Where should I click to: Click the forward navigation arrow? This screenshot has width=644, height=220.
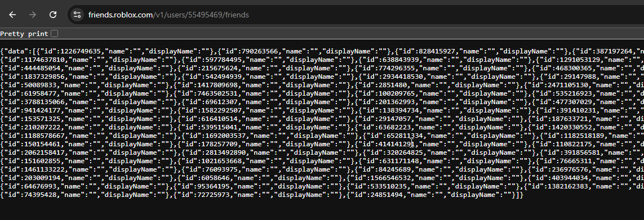click(x=33, y=15)
